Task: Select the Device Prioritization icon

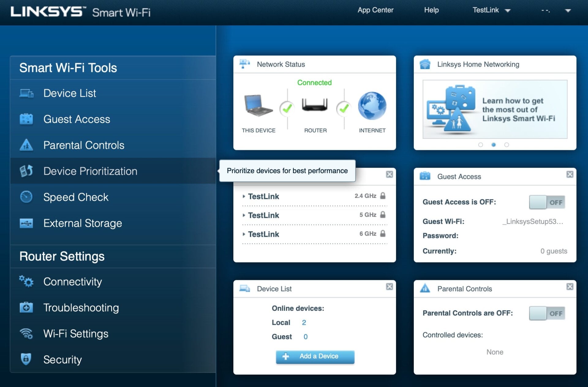Action: [27, 171]
